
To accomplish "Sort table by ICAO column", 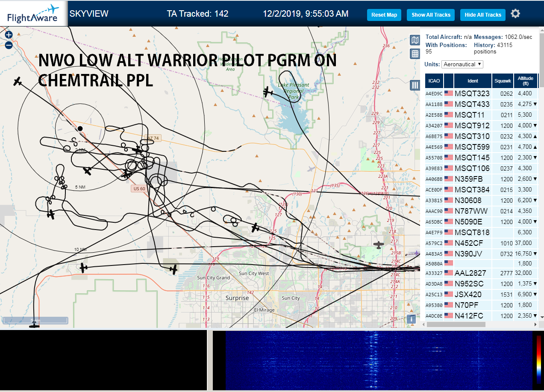I will coord(434,80).
